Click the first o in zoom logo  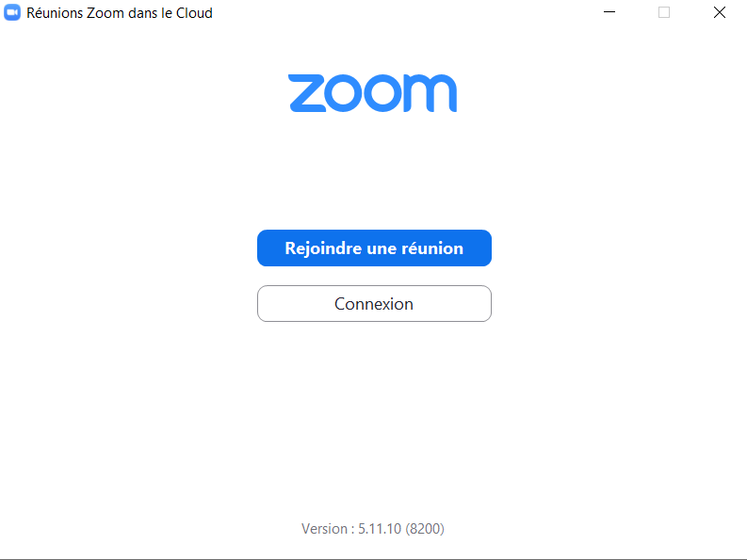tap(343, 93)
